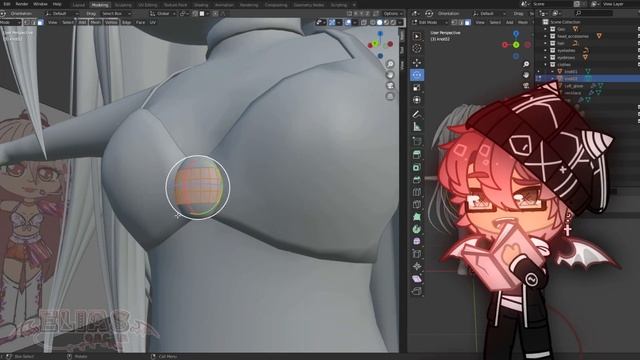Viewport: 640px width, 360px height.
Task: Select the necklace object in outliner
Action: (x=573, y=93)
